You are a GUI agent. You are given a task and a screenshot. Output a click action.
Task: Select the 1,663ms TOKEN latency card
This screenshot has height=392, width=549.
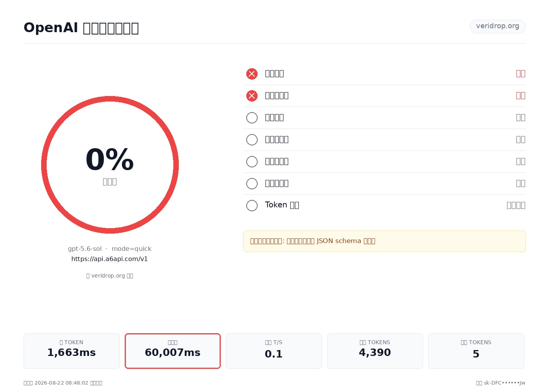pyautogui.click(x=71, y=351)
